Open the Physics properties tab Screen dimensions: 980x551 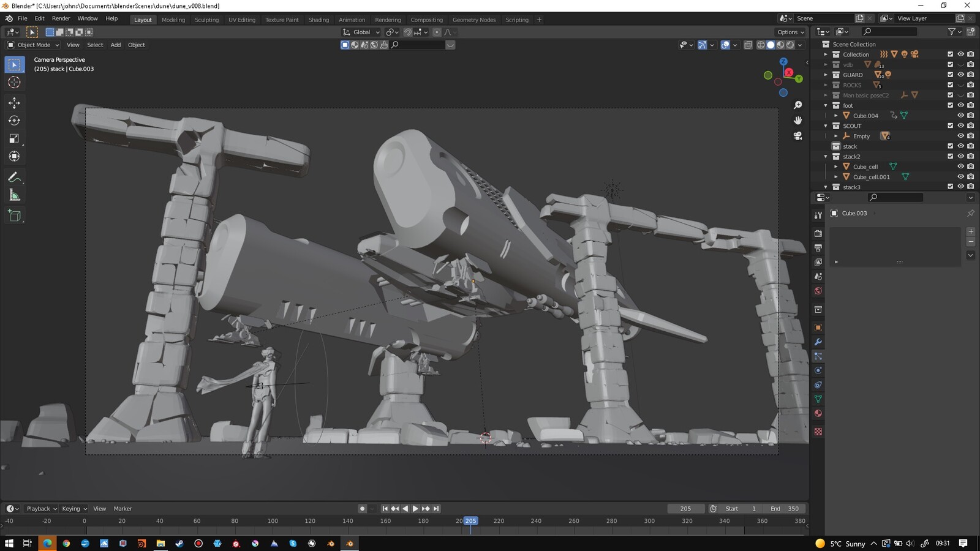click(818, 370)
